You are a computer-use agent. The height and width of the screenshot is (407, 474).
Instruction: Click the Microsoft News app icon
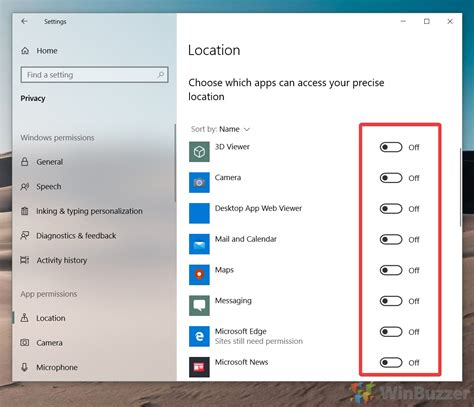(x=199, y=367)
